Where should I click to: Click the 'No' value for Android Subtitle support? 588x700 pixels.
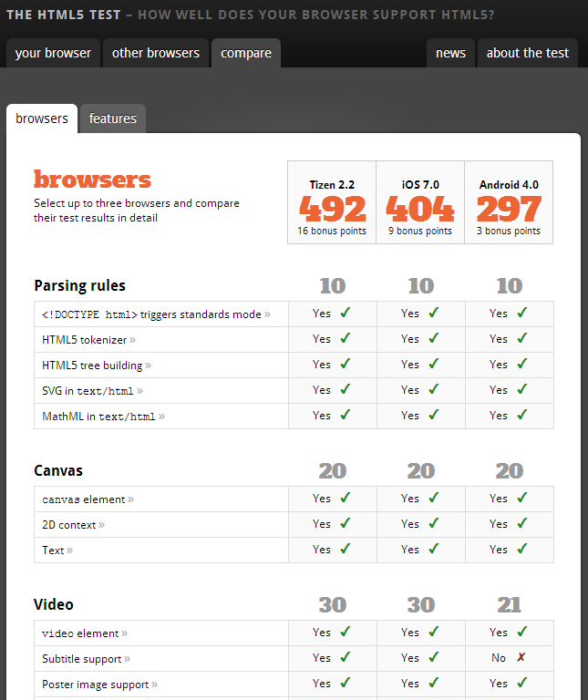(x=499, y=658)
